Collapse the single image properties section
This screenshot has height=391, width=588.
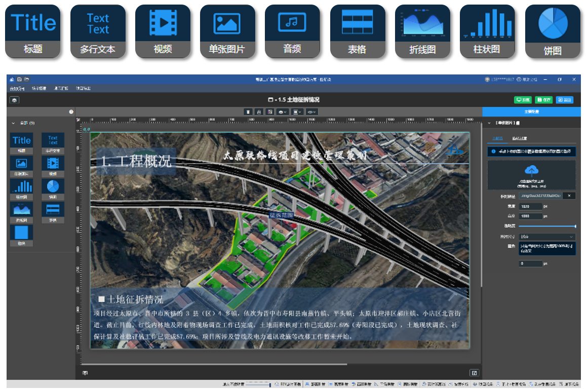click(x=489, y=123)
